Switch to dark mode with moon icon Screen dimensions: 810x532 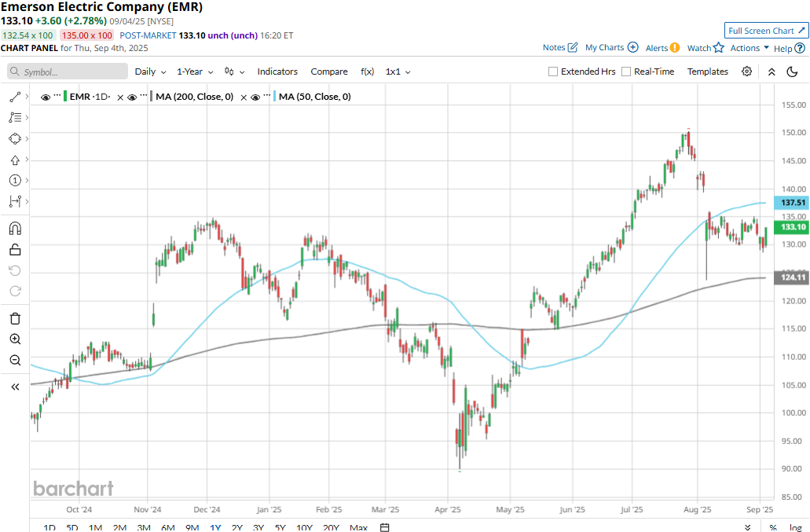coord(792,72)
